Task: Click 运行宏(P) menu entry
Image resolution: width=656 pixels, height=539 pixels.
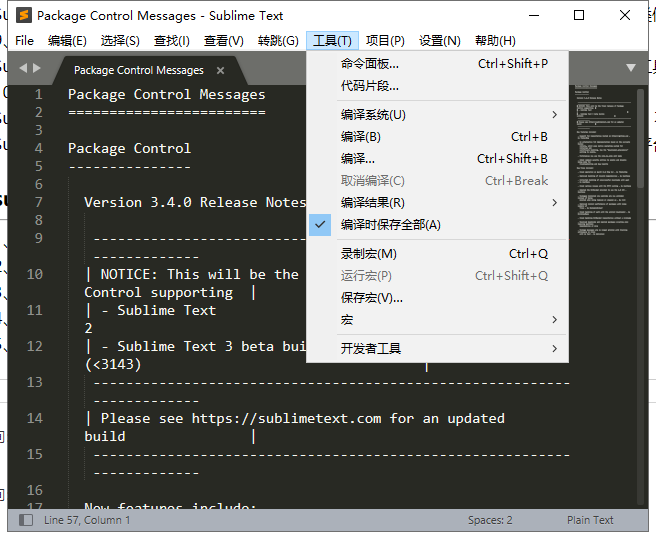Action: point(437,276)
